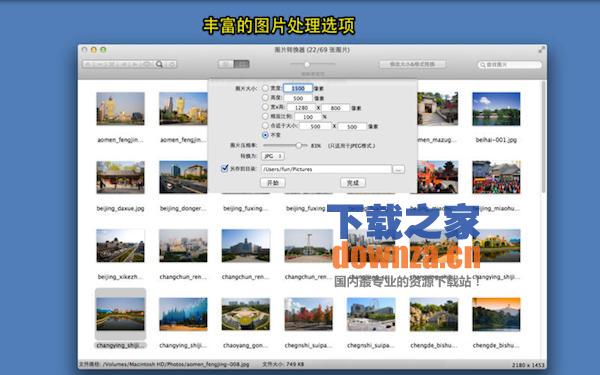Viewport: 600px width, 375px height.
Task: Click the 开始 (Start) button
Action: point(272,183)
